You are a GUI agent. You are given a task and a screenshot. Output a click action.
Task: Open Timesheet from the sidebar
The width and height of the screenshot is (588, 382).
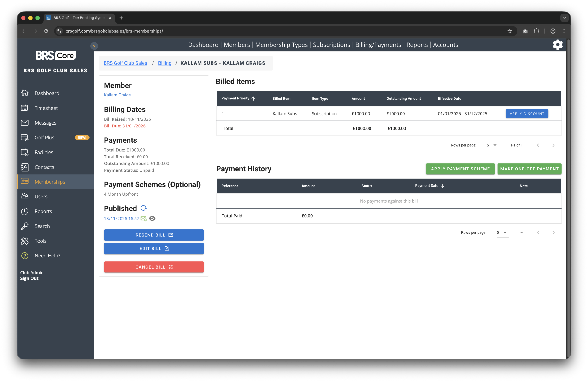tap(46, 108)
